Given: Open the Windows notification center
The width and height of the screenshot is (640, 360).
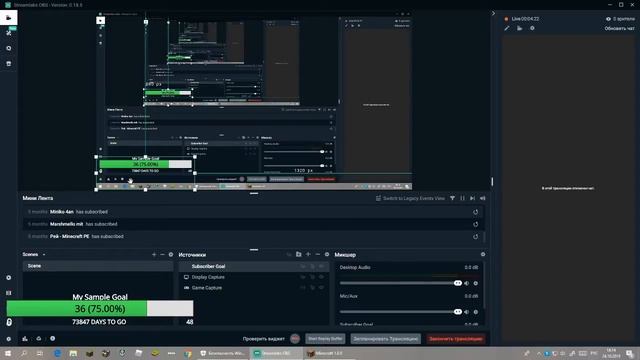Looking at the screenshot, I should (x=630, y=353).
